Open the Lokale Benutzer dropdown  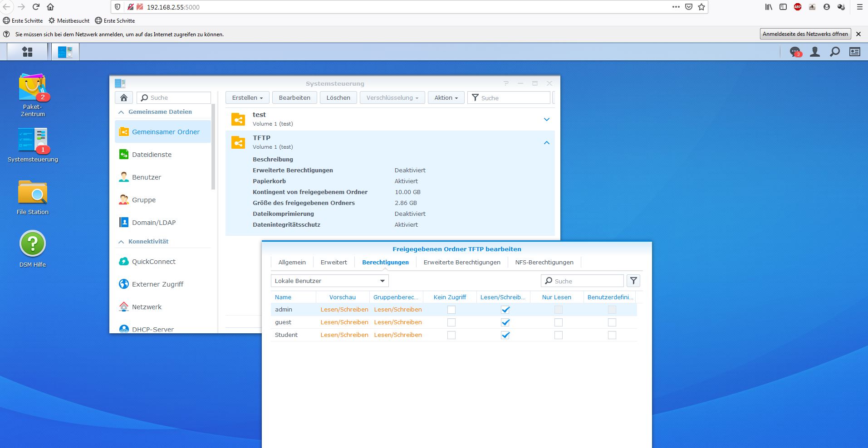pos(330,281)
